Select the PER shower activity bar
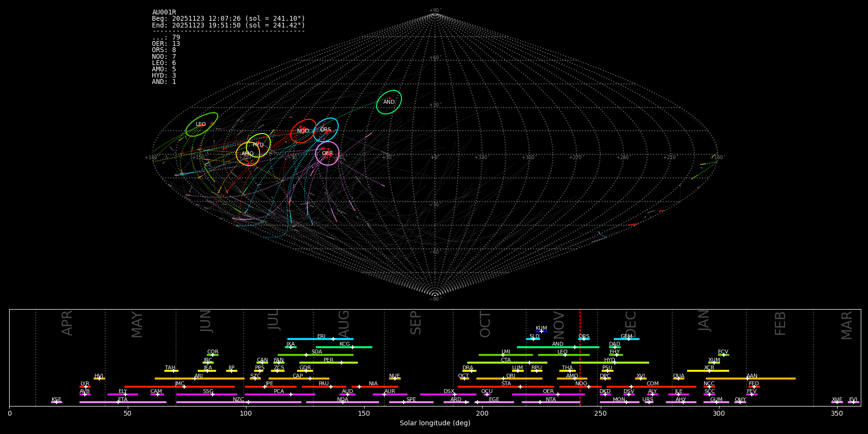This screenshot has height=434, width=868. pyautogui.click(x=328, y=363)
